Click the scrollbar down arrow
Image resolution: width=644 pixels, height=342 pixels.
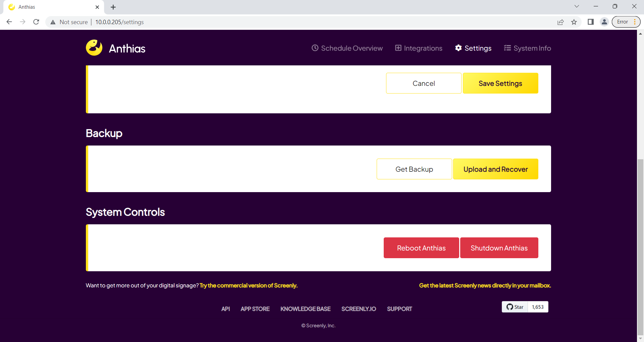pos(640,339)
